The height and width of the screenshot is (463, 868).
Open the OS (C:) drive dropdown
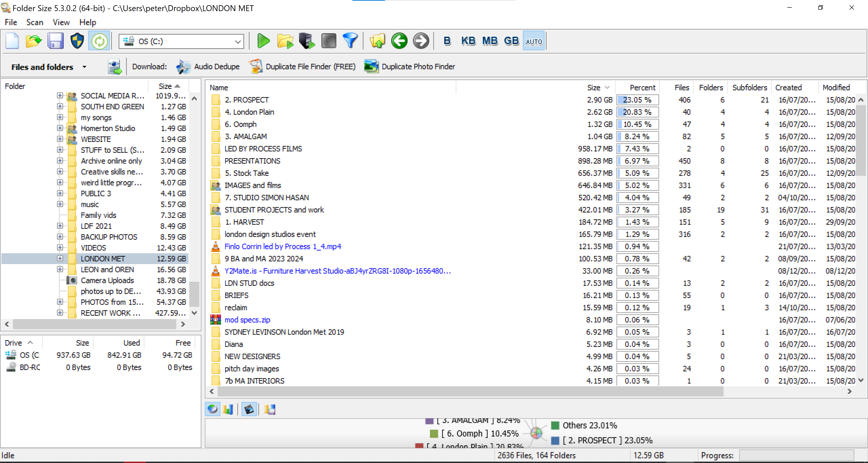238,41
